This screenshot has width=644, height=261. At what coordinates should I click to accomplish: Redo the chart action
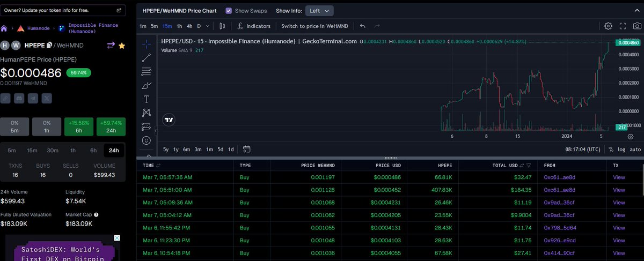377,26
